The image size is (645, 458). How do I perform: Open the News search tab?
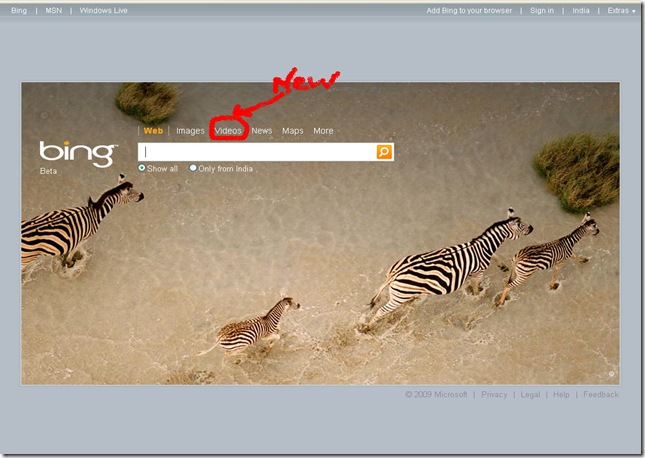pos(262,131)
